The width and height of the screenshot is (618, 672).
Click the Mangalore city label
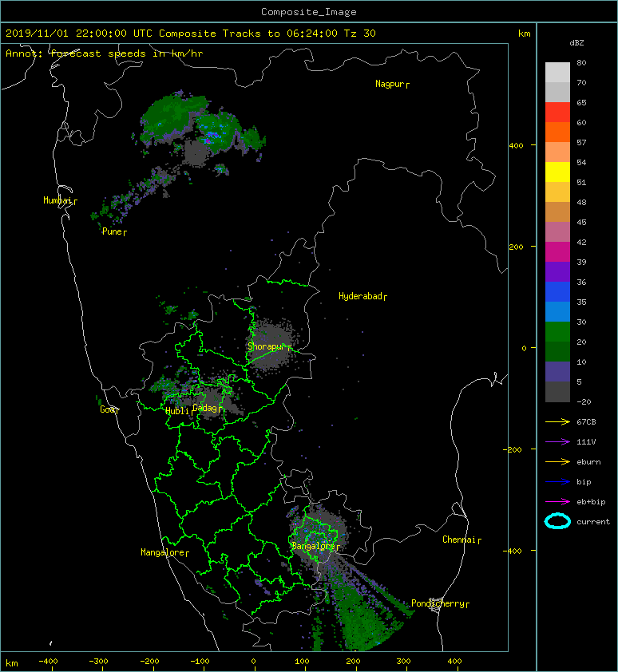tap(164, 552)
